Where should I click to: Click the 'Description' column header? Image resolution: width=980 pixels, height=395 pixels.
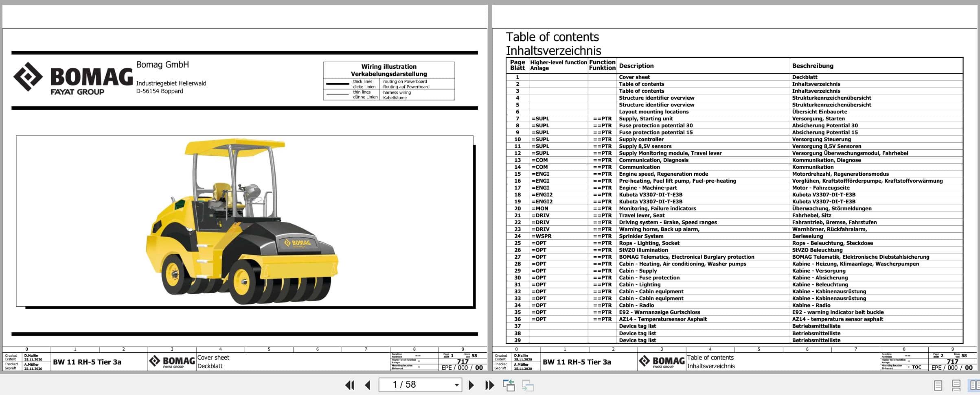point(636,66)
